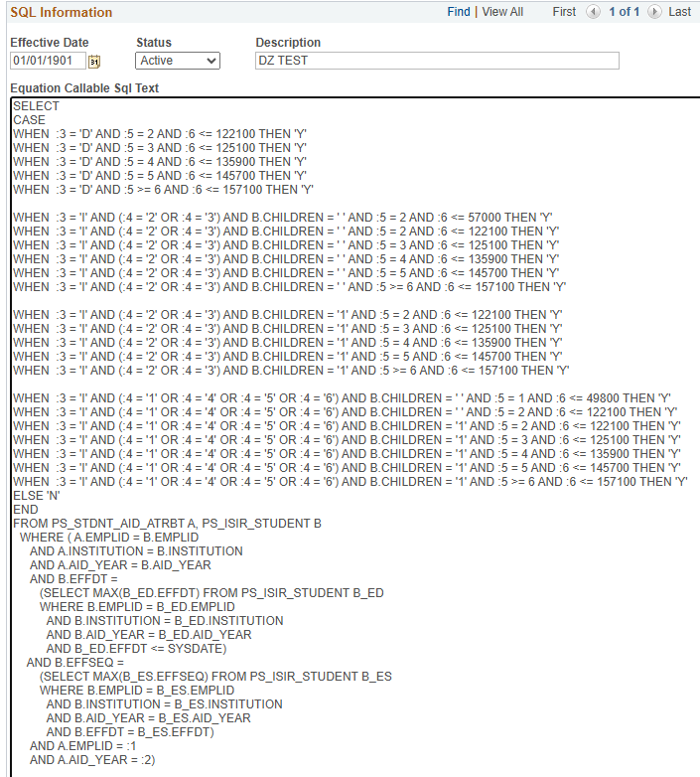Click AND B.AID_YEAR = B_ES.AID_YEAR line

149,717
